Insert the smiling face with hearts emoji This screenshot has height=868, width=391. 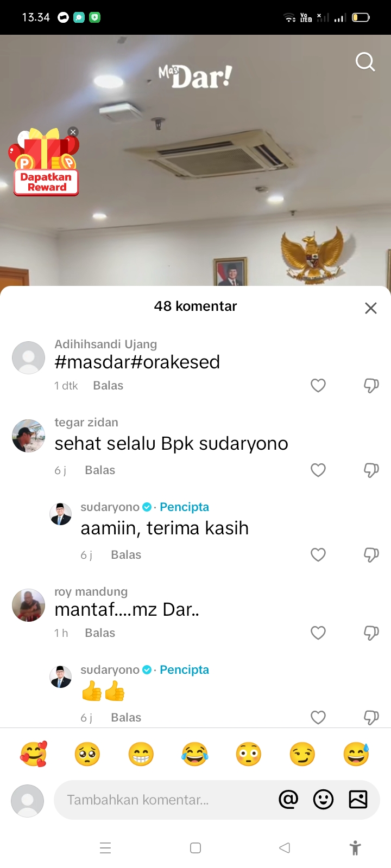tap(34, 754)
